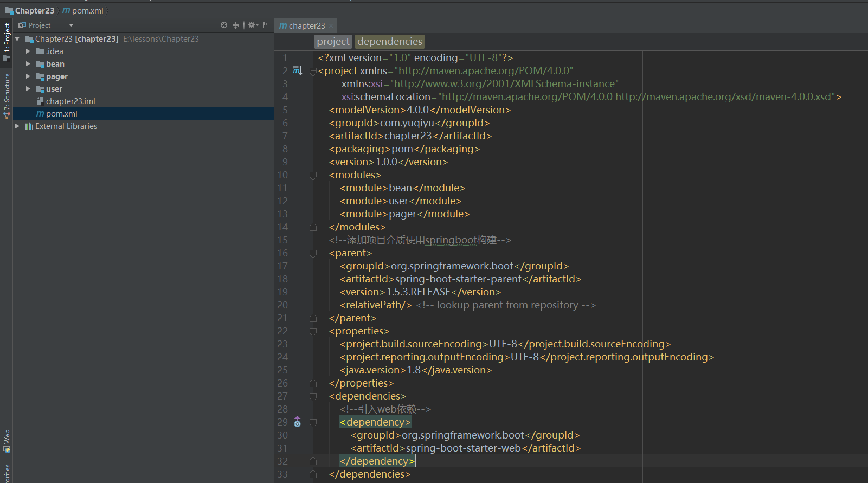Image resolution: width=868 pixels, height=483 pixels.
Task: Click spring-boot-starter-parent artifactId text
Action: (458, 279)
